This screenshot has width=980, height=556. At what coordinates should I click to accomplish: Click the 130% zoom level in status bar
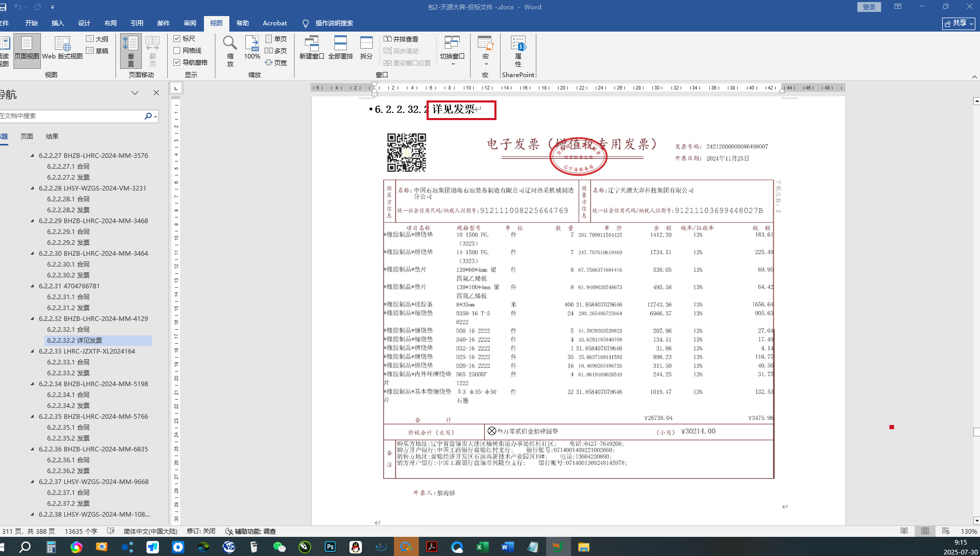click(969, 531)
